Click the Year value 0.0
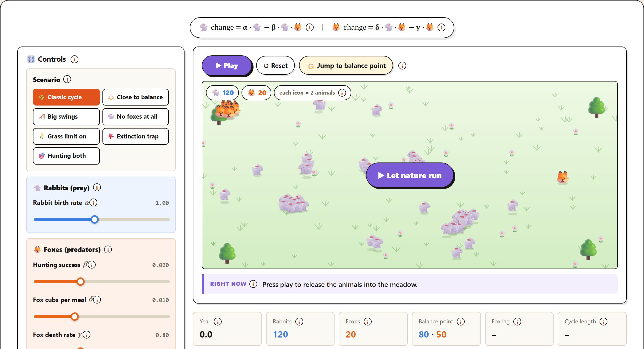The height and width of the screenshot is (349, 644). click(206, 334)
